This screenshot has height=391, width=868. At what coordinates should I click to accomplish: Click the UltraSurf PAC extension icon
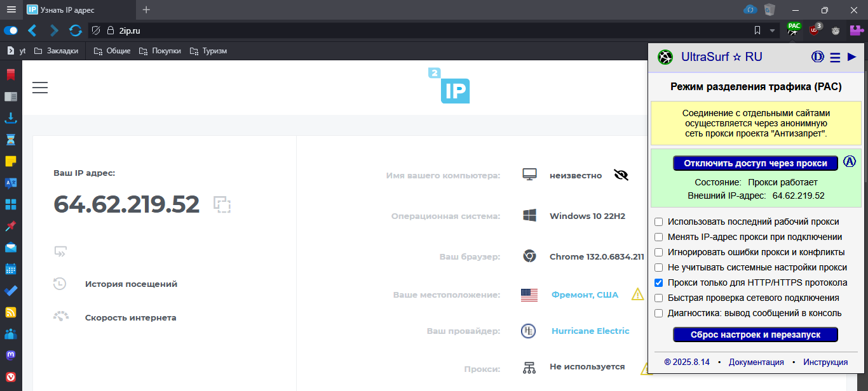[x=793, y=29]
